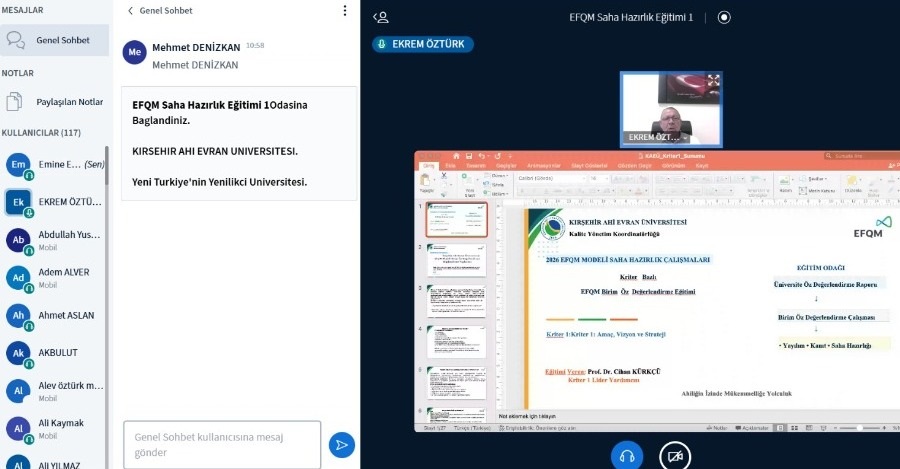Select Normal view in the status bar

[780, 428]
